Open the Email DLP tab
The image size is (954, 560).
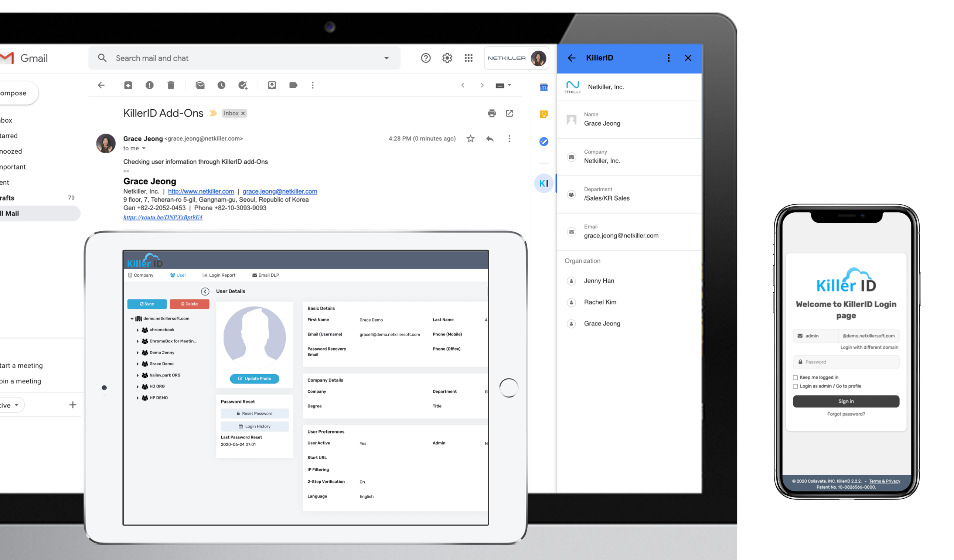click(x=265, y=275)
